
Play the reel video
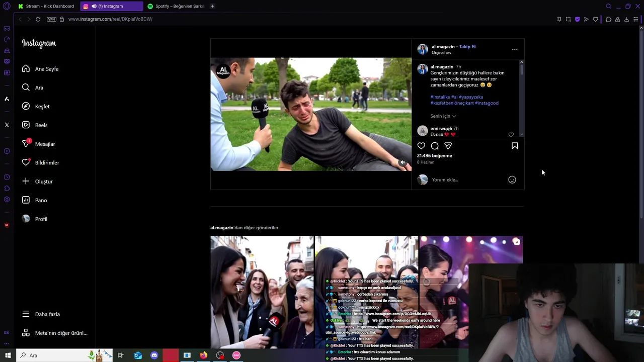[311, 115]
